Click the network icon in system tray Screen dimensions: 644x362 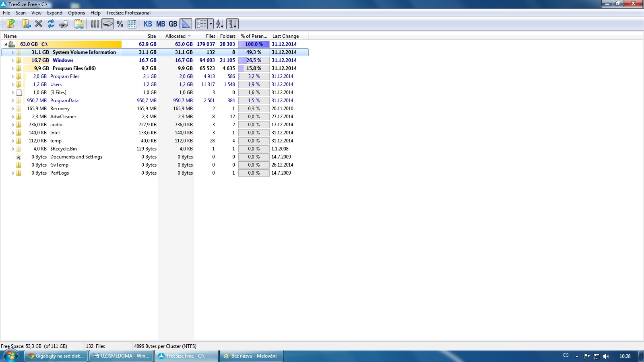(597, 356)
